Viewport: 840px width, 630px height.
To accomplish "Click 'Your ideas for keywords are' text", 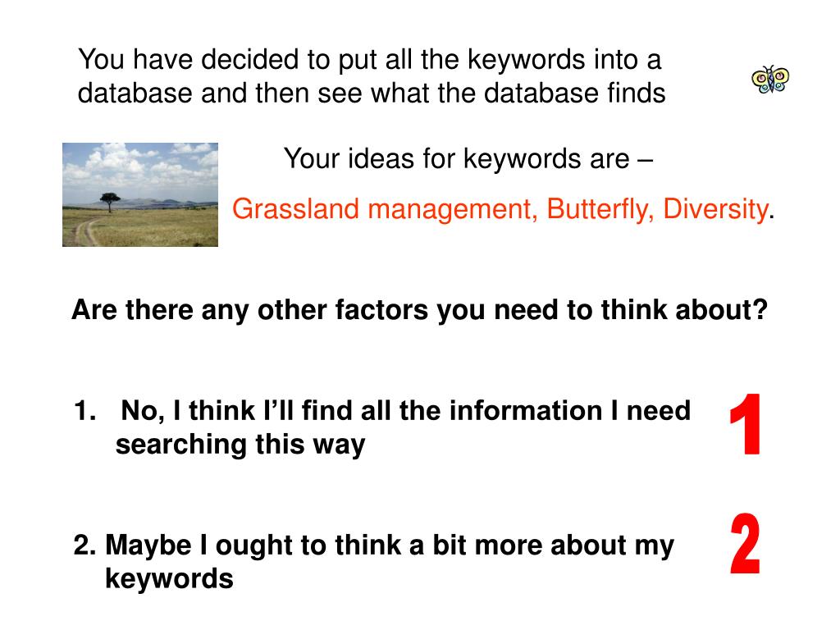I will (468, 159).
